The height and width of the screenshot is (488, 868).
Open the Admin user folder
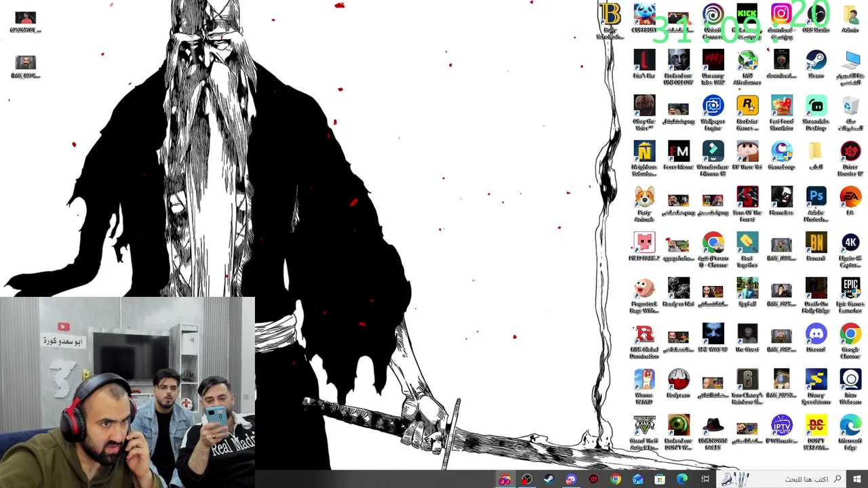click(850, 19)
